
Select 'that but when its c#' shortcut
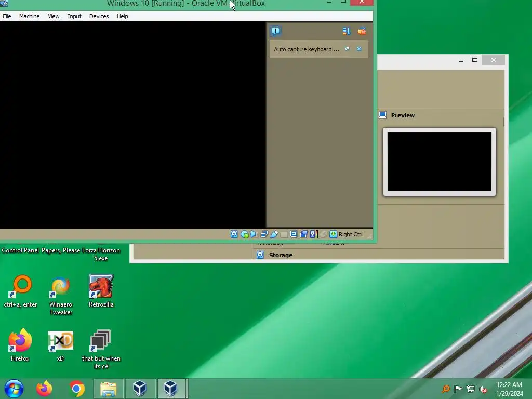tap(101, 349)
